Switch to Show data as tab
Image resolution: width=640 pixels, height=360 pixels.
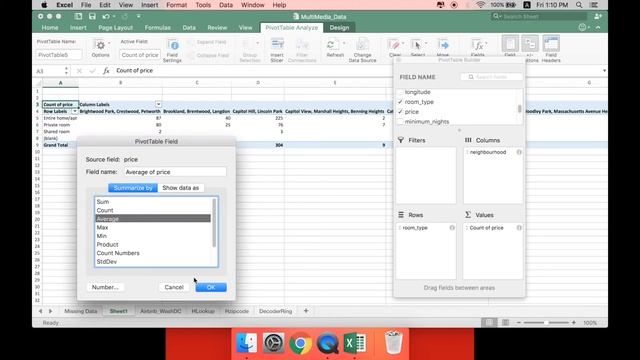tap(180, 188)
